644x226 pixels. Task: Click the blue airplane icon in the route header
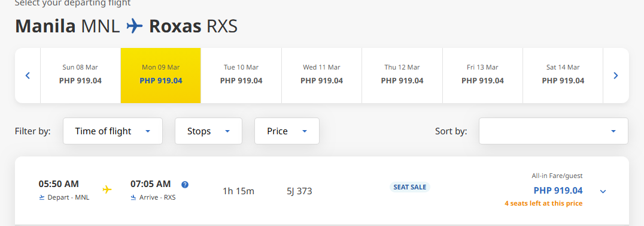click(134, 26)
